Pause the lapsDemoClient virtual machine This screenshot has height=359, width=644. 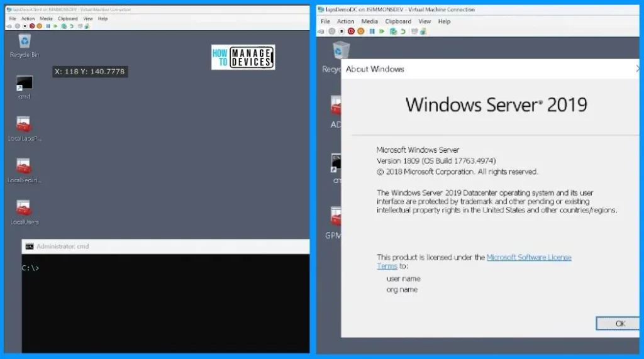tap(48, 26)
